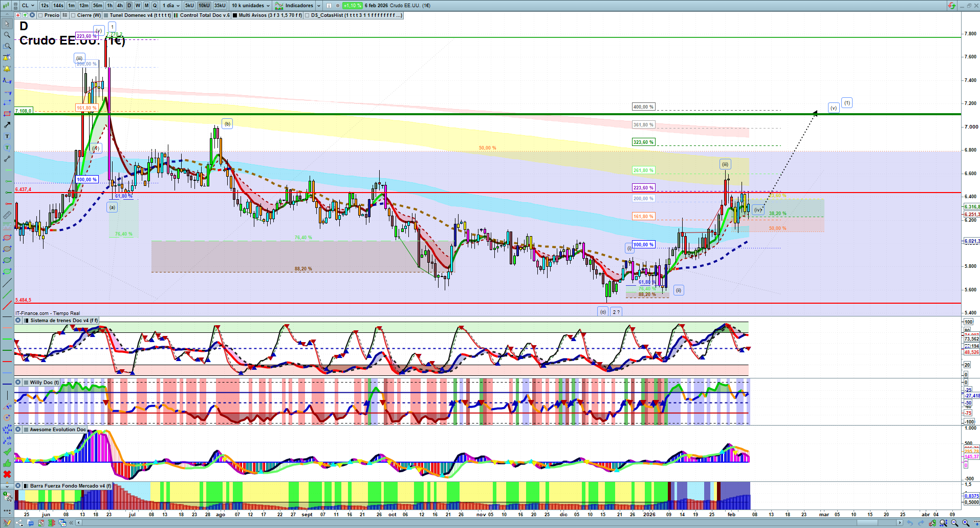This screenshot has width=980, height=528.
Task: Open Willy Doc panel settings icon
Action: point(27,383)
